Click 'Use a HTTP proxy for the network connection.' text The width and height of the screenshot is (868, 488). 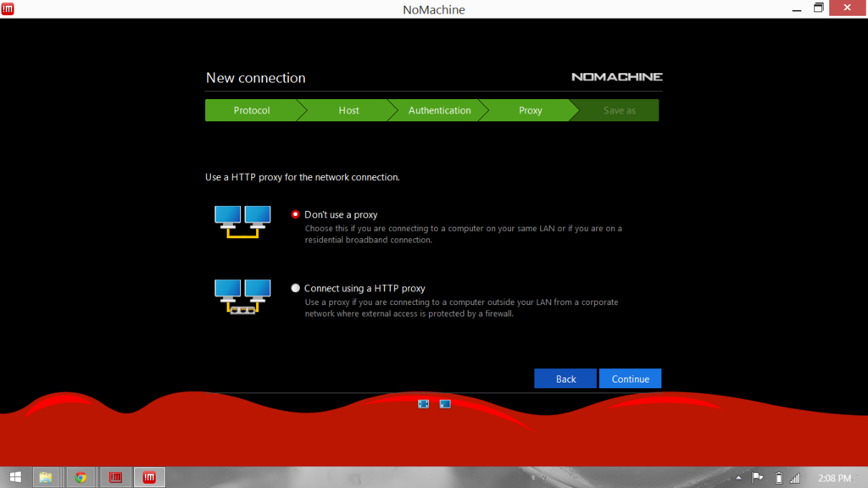pyautogui.click(x=303, y=177)
